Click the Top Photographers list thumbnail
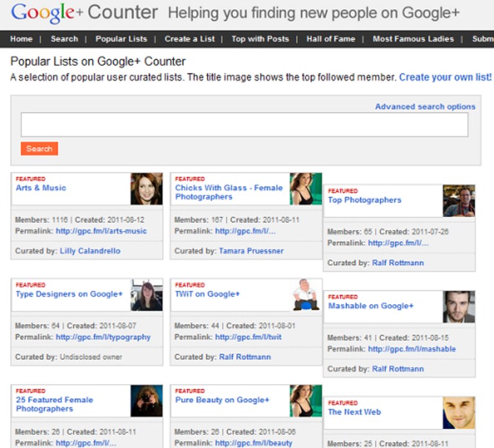Screen dimensions: 494x448 coord(459,201)
